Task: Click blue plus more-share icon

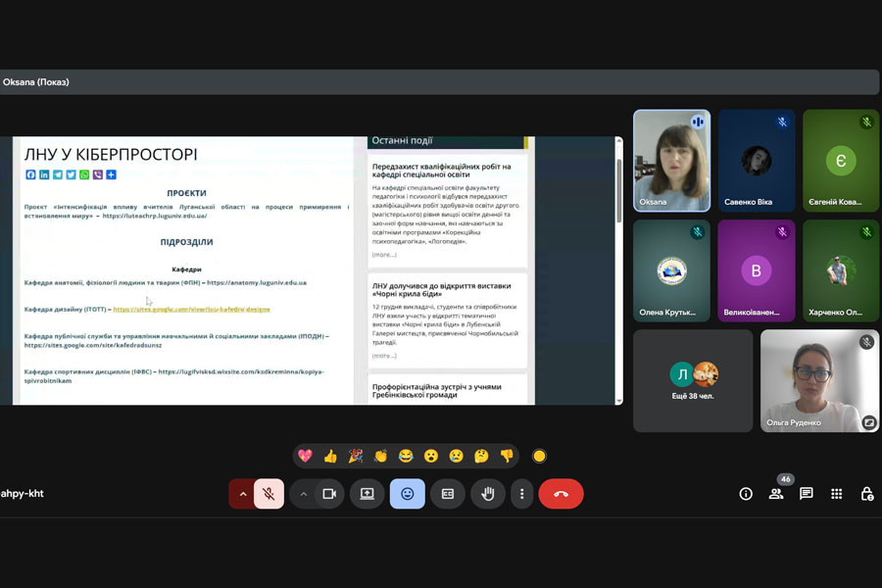Action: (x=112, y=174)
